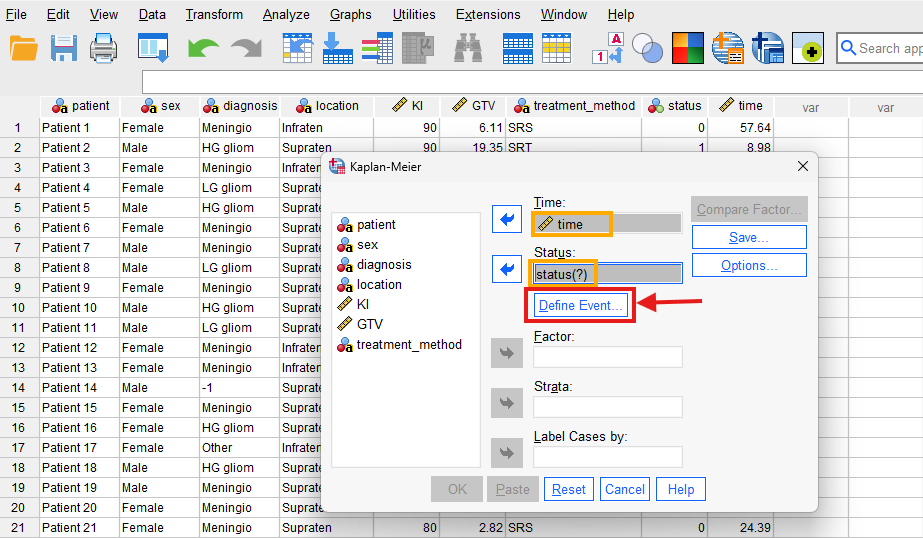Open Find binoculars icon
The height and width of the screenshot is (538, 923).
468,48
